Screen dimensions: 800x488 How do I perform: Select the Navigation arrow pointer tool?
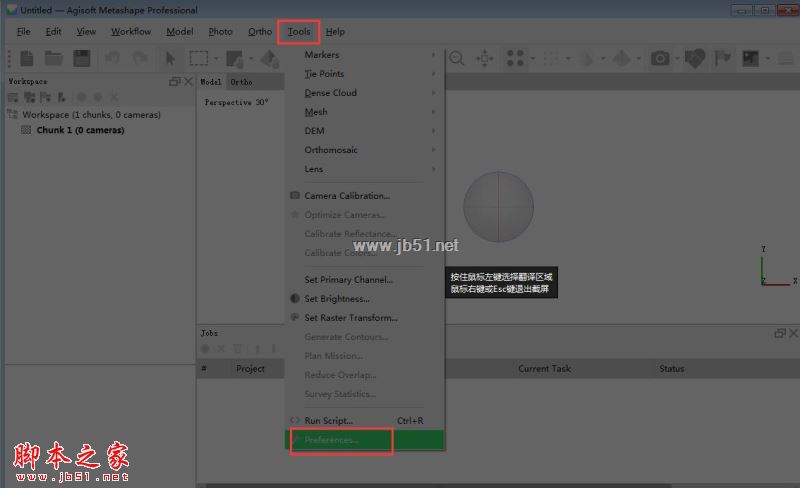170,59
